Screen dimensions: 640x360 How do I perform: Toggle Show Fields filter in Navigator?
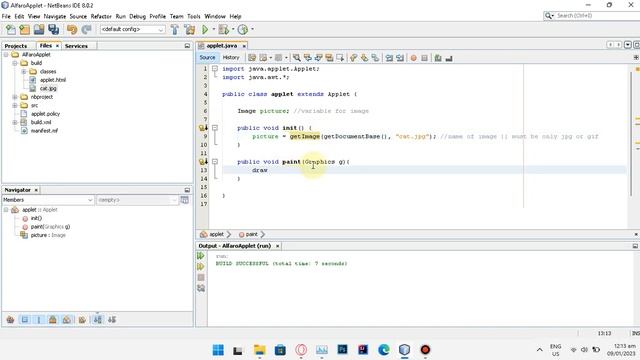tap(24, 320)
